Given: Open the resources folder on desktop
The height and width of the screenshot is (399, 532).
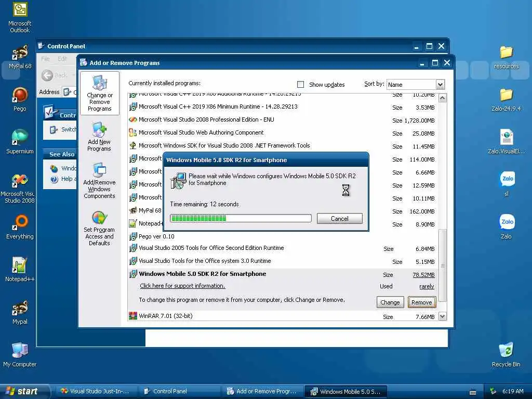Looking at the screenshot, I should 506,57.
